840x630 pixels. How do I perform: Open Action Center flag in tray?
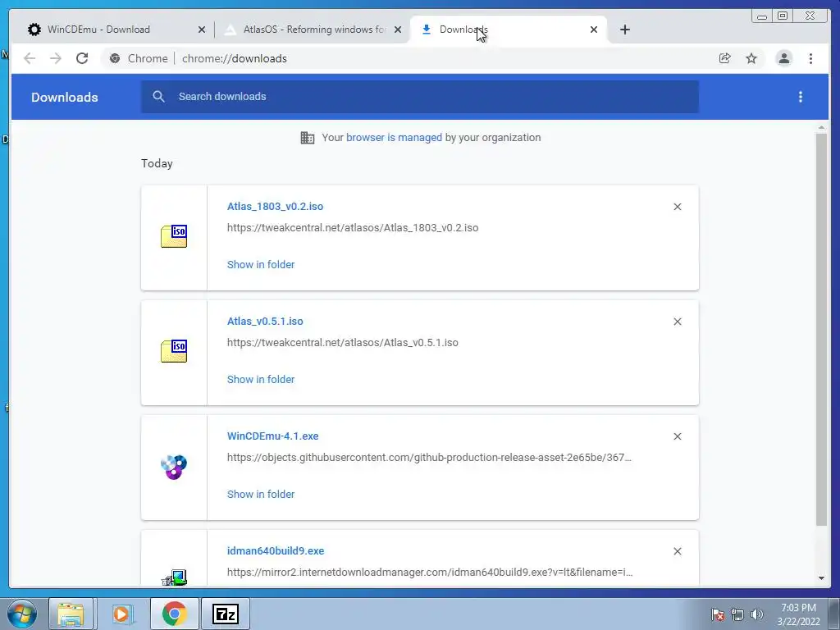click(717, 614)
